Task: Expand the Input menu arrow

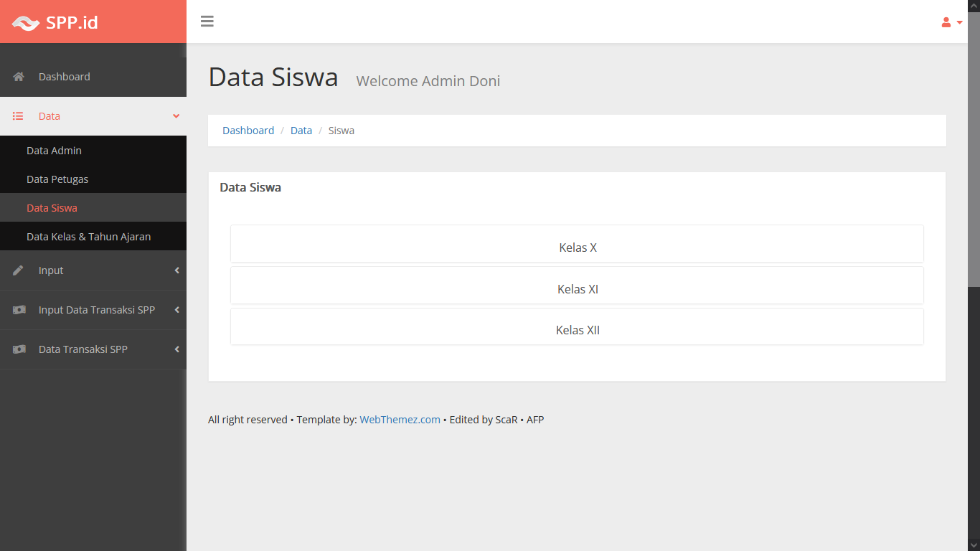Action: [176, 270]
